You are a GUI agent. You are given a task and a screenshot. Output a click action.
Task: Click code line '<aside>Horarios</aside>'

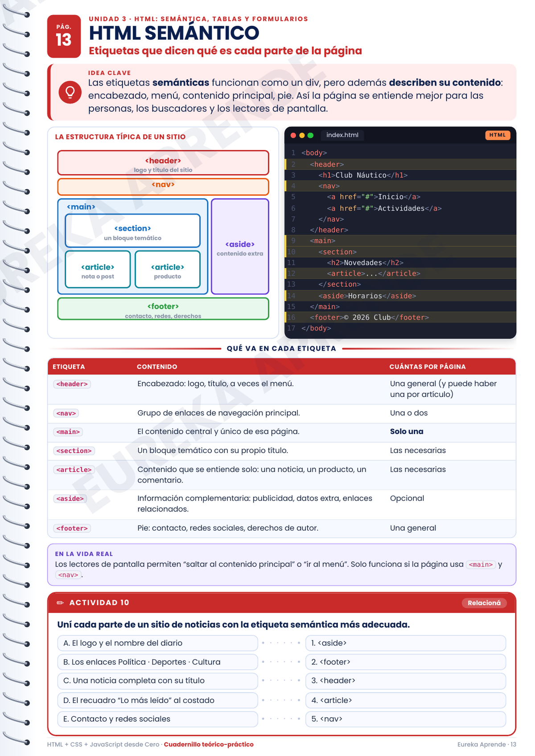pyautogui.click(x=367, y=296)
